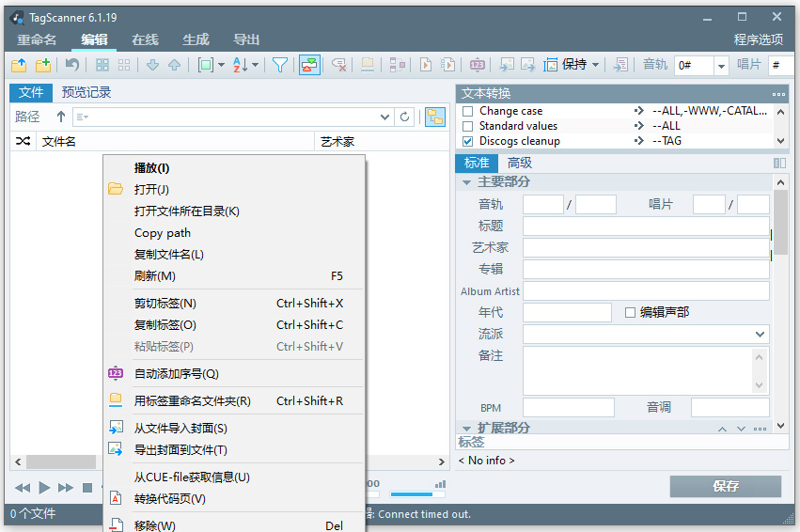This screenshot has height=532, width=800.
Task: Open the 保持 dropdown in toolbar
Action: 595,65
